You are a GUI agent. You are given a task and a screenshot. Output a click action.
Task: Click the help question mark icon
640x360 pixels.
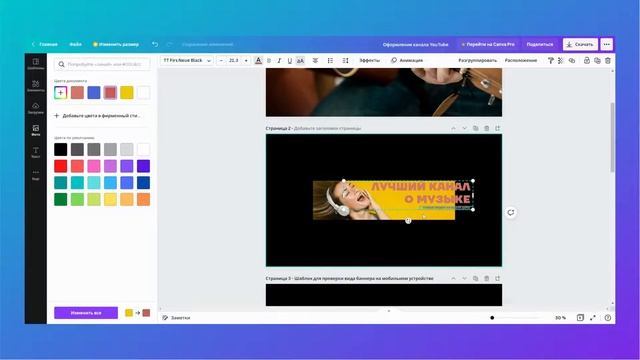click(x=608, y=318)
